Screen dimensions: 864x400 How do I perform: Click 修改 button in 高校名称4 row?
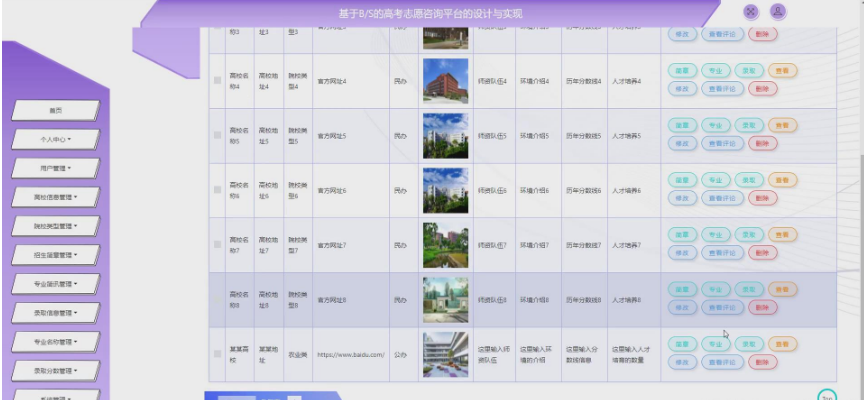pos(682,89)
